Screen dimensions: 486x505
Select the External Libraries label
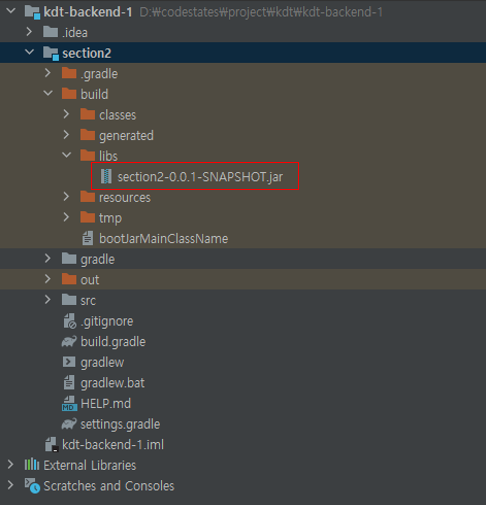point(90,465)
